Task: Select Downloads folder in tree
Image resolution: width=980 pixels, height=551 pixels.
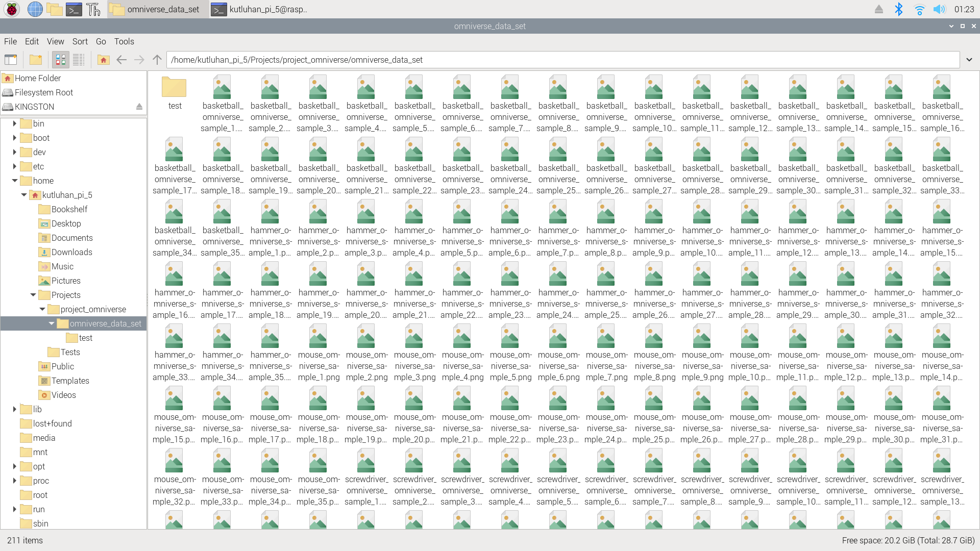Action: 71,252
